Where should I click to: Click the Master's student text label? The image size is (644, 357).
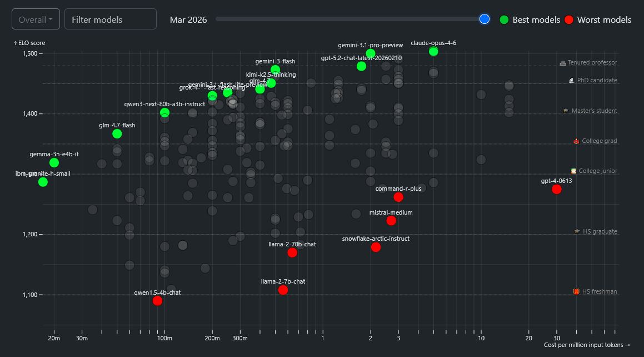(x=595, y=111)
